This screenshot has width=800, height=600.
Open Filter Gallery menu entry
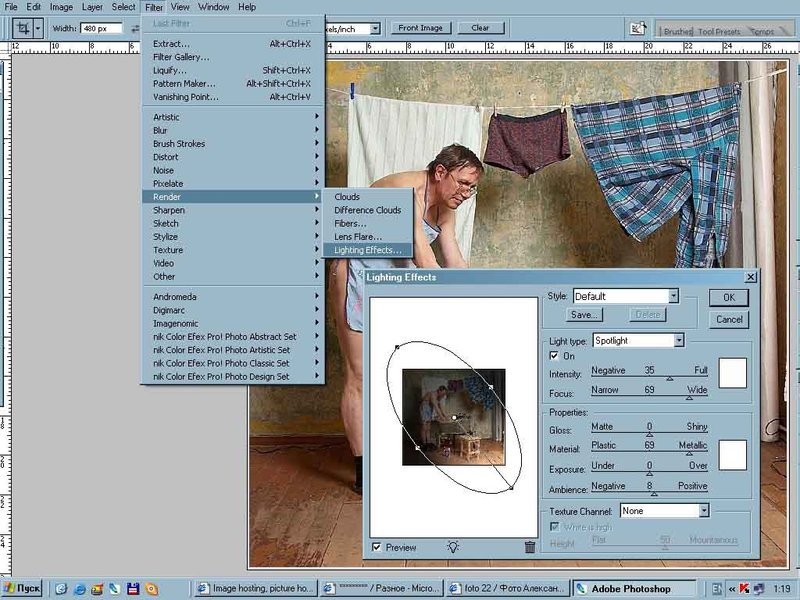point(184,57)
